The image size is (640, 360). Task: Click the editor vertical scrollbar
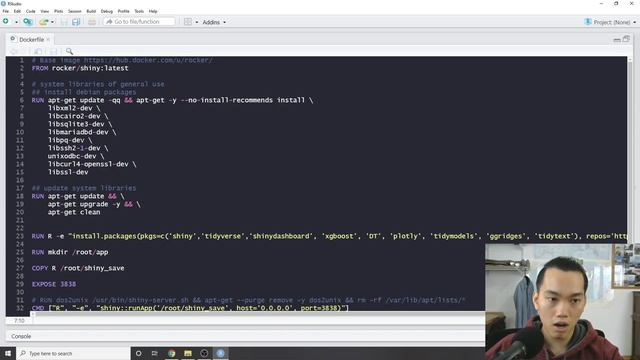point(630,151)
